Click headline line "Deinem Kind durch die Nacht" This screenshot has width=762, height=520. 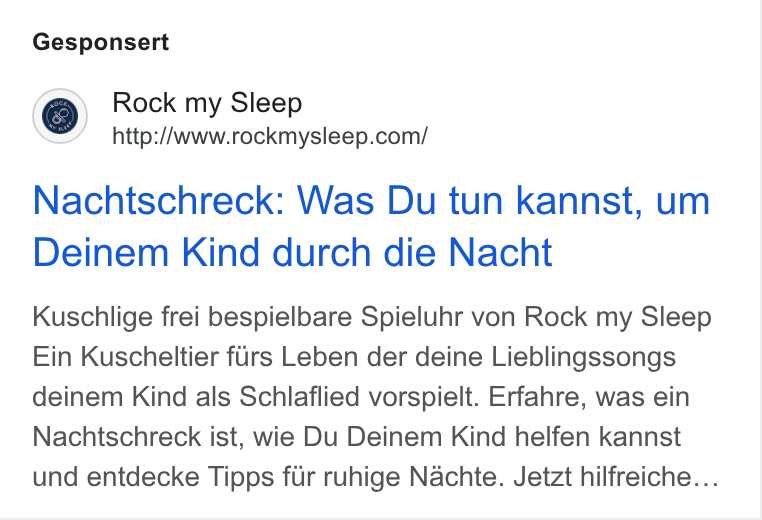click(x=293, y=252)
